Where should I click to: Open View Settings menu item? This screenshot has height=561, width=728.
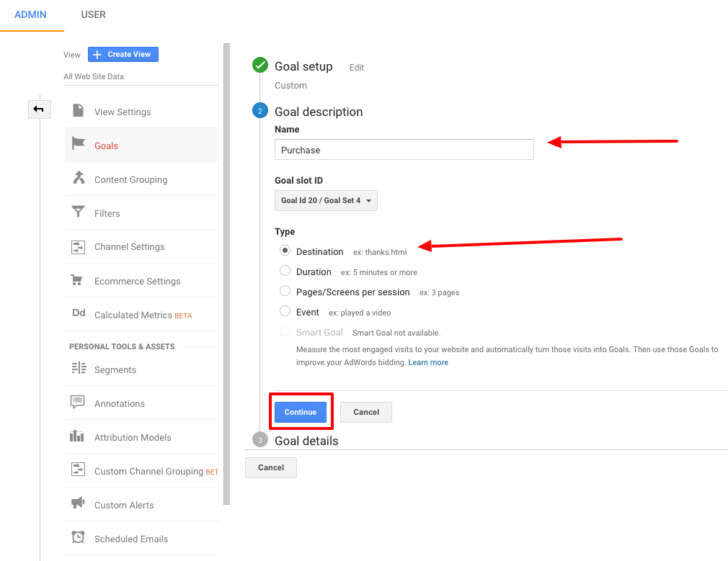click(x=141, y=112)
